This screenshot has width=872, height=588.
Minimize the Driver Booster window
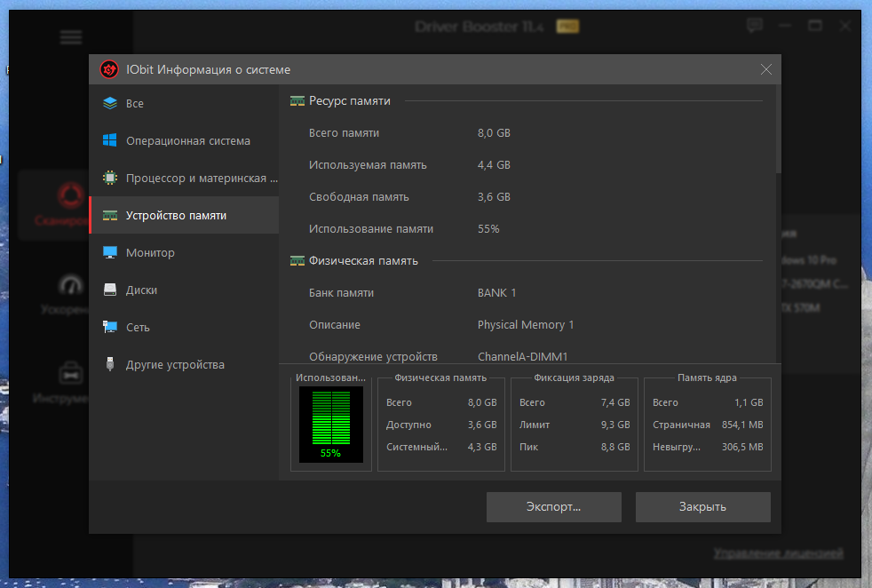tap(785, 26)
